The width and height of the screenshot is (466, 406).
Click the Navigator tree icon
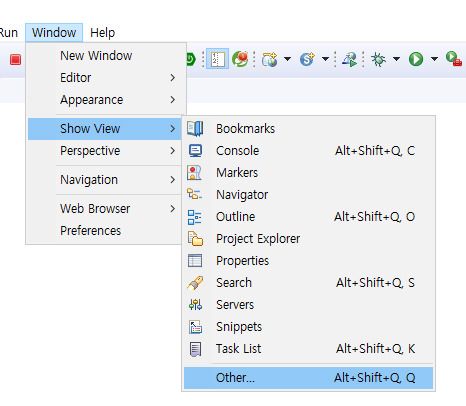[x=194, y=194]
